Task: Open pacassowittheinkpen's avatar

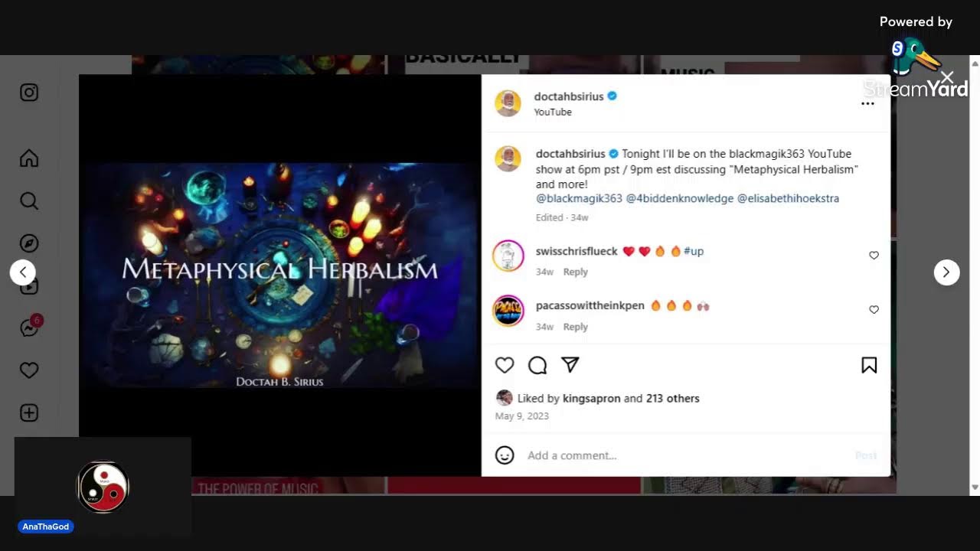Action: click(x=508, y=311)
